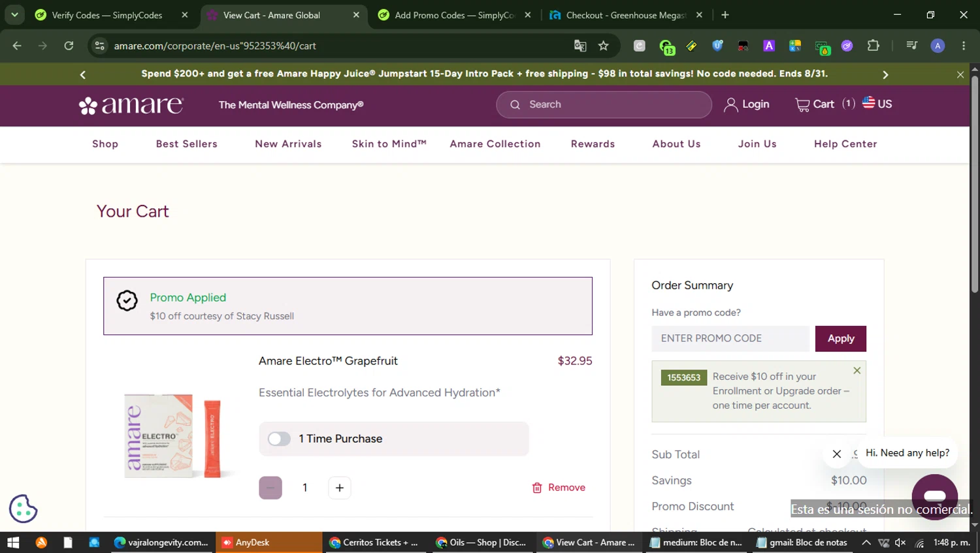The image size is (980, 553).
Task: Open the Windows Start menu
Action: click(13, 543)
